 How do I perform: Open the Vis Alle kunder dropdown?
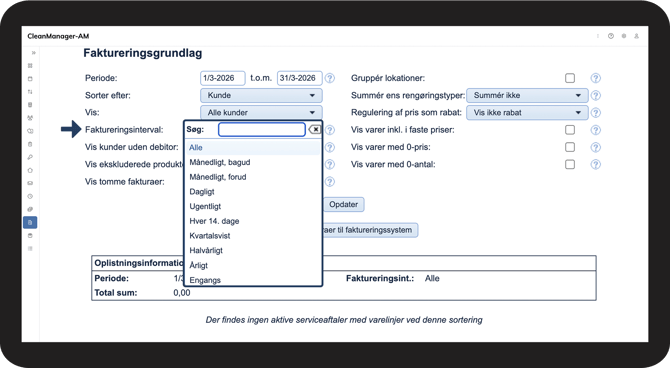tap(261, 112)
